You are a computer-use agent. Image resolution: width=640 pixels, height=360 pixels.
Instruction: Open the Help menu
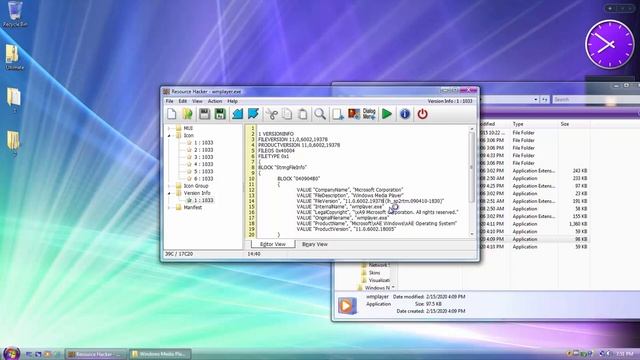(x=233, y=101)
